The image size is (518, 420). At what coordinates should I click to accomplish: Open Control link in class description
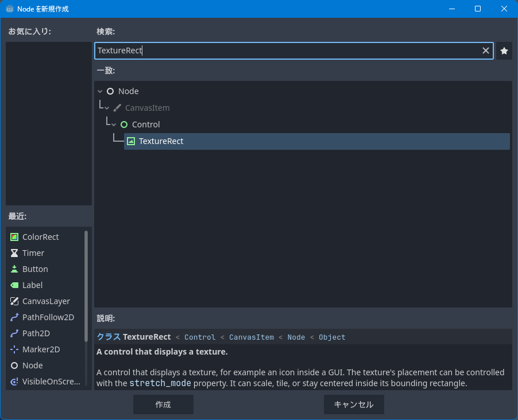200,337
